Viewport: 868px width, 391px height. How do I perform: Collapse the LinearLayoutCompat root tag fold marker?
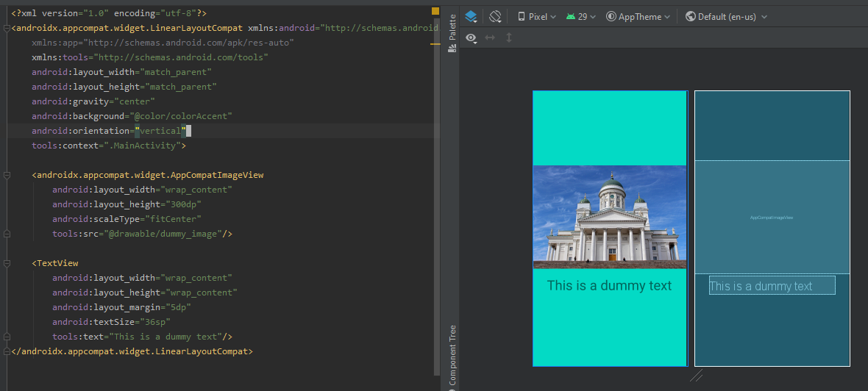[6, 28]
